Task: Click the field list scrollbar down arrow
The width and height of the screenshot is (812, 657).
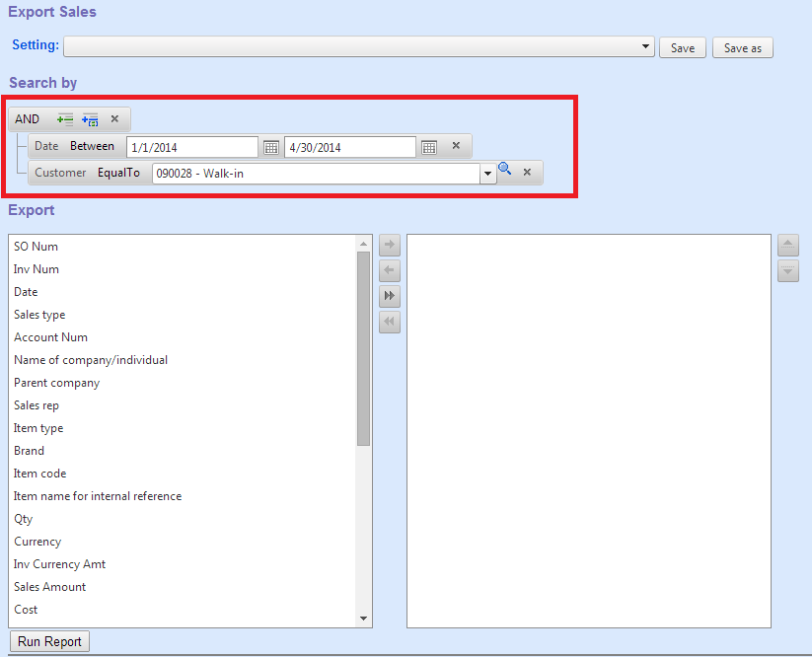Action: [x=363, y=619]
